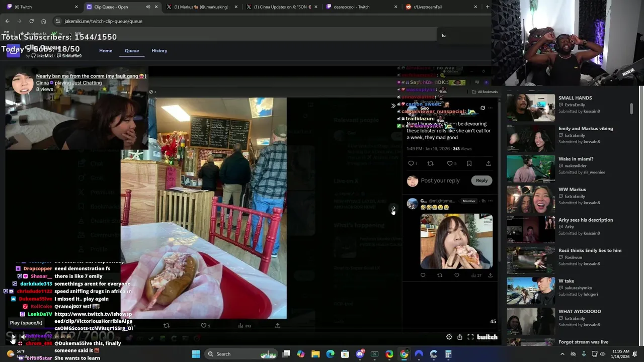Open a new browser tab

click(x=487, y=7)
